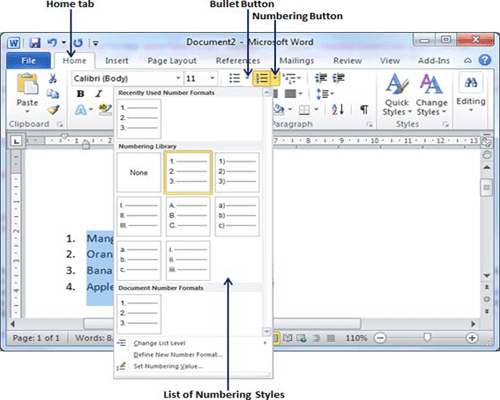
Task: Click Define New Number Format
Action: pyautogui.click(x=178, y=355)
